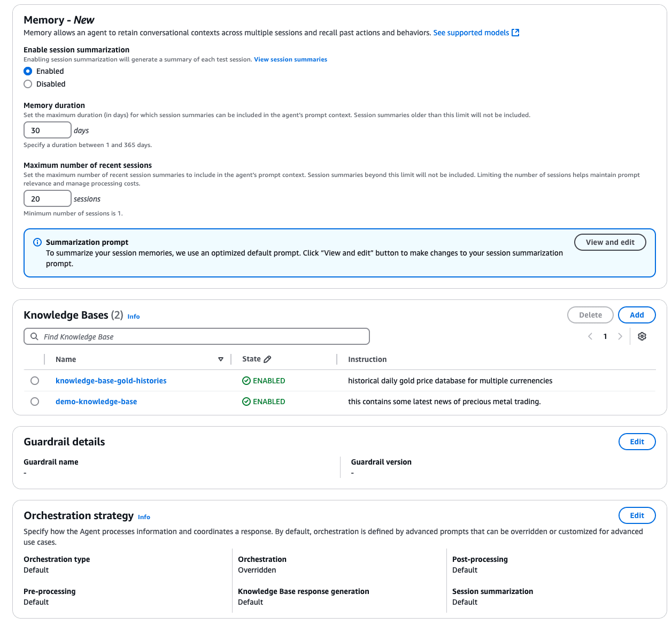Open the View session summaries link
Screen dimensions: 672x625
pos(290,59)
